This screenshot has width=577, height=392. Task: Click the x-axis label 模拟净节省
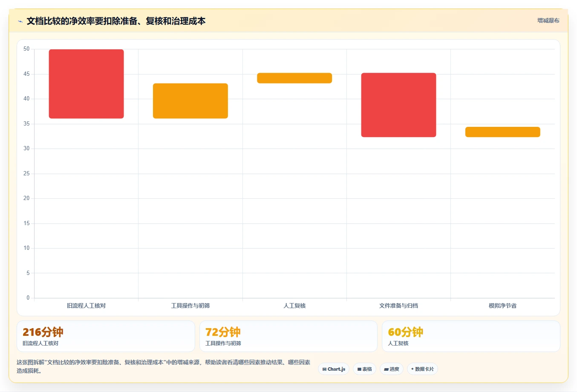503,306
